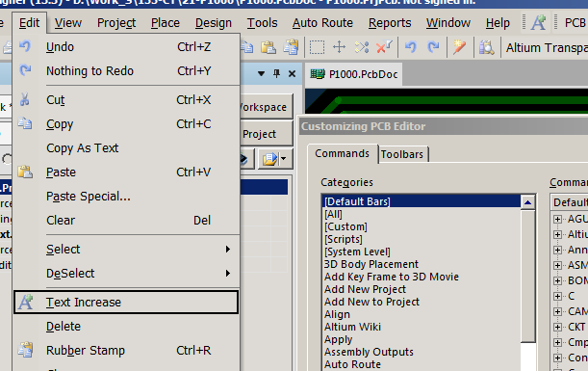Viewport: 588px width, 371px height.
Task: Click the toolbar Undo arrow icon
Action: point(411,47)
